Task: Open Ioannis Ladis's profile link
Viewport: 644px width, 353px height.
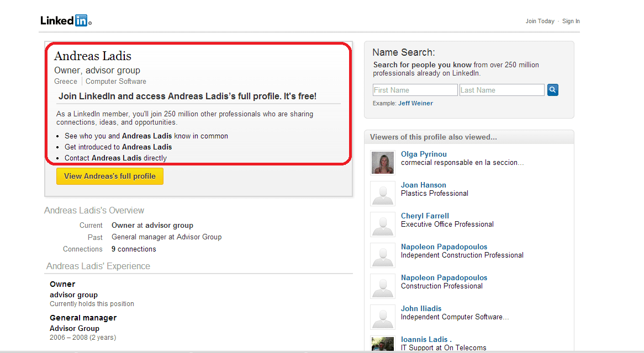Action: point(426,339)
